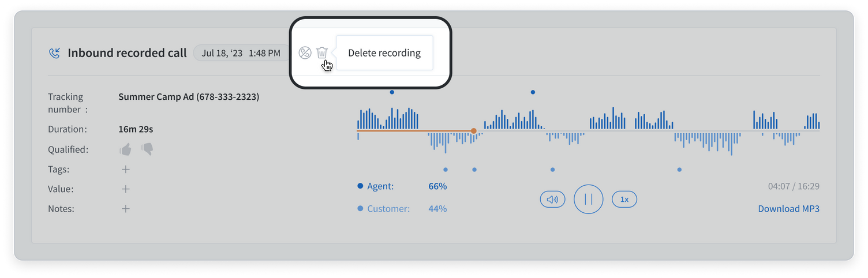Screen dimensions: 868x278
Task: Click the trash can delete recording icon
Action: 322,52
